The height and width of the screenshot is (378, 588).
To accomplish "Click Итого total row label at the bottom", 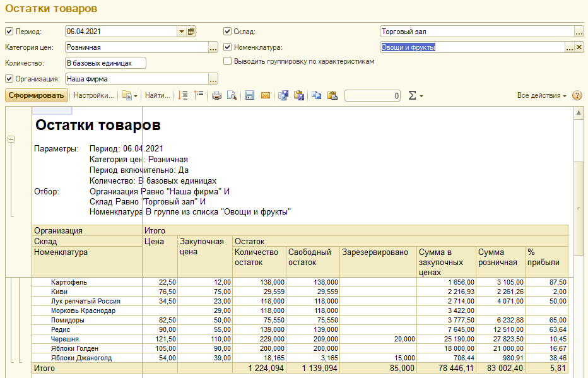I will point(44,369).
